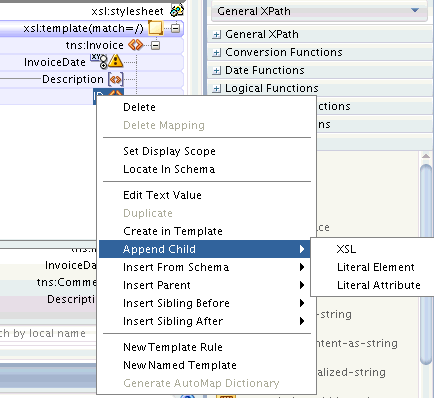Click the tns:Invoice orange element icon
The height and width of the screenshot is (398, 434).
(135, 45)
